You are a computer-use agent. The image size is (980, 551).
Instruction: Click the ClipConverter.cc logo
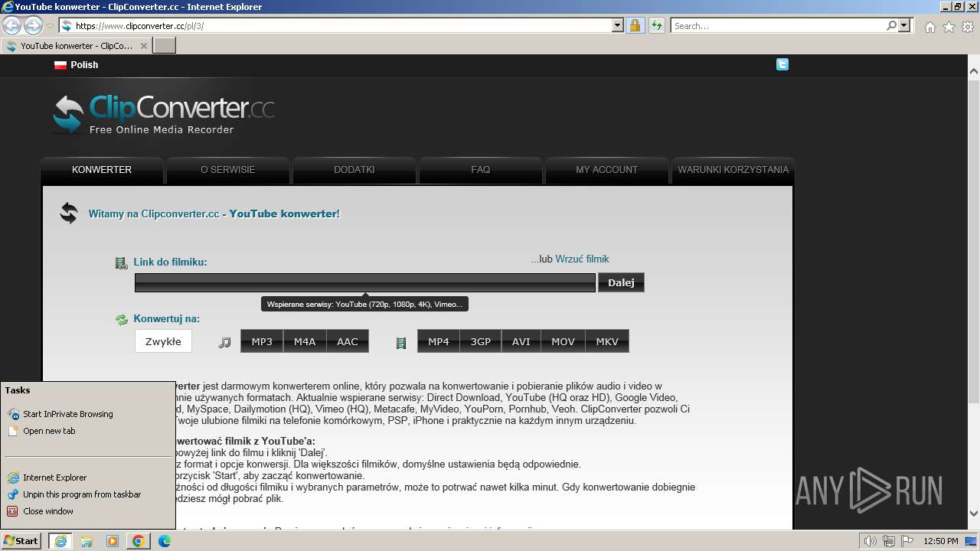(x=164, y=114)
